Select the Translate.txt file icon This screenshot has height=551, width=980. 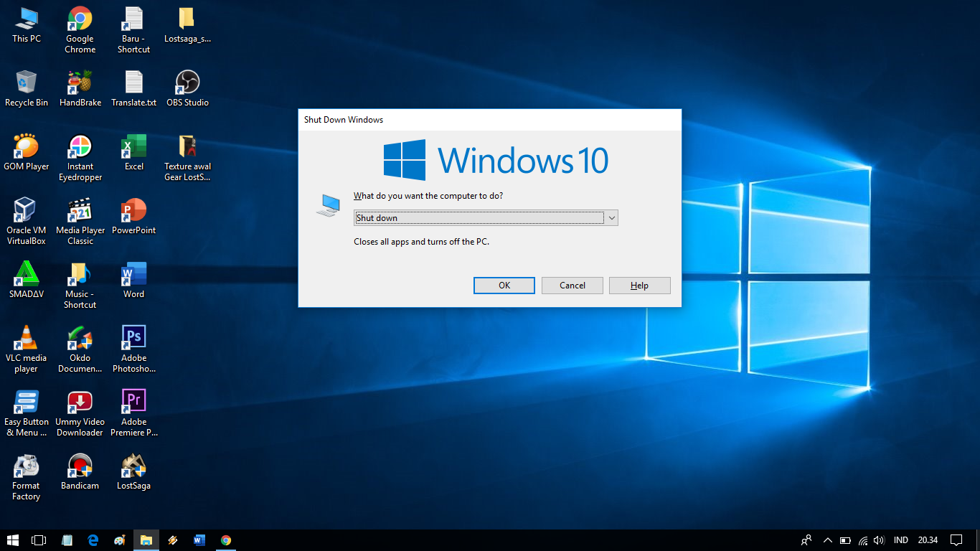coord(133,89)
